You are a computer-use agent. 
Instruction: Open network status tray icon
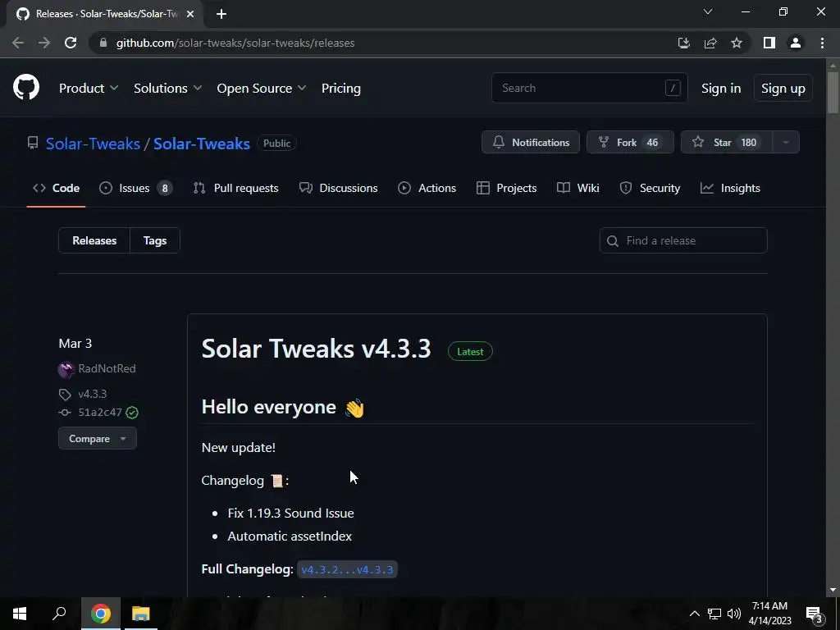pos(714,614)
